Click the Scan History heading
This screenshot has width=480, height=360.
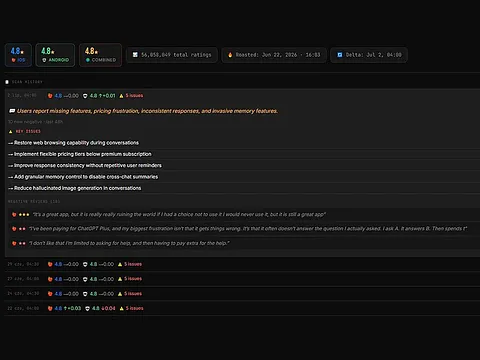point(27,82)
